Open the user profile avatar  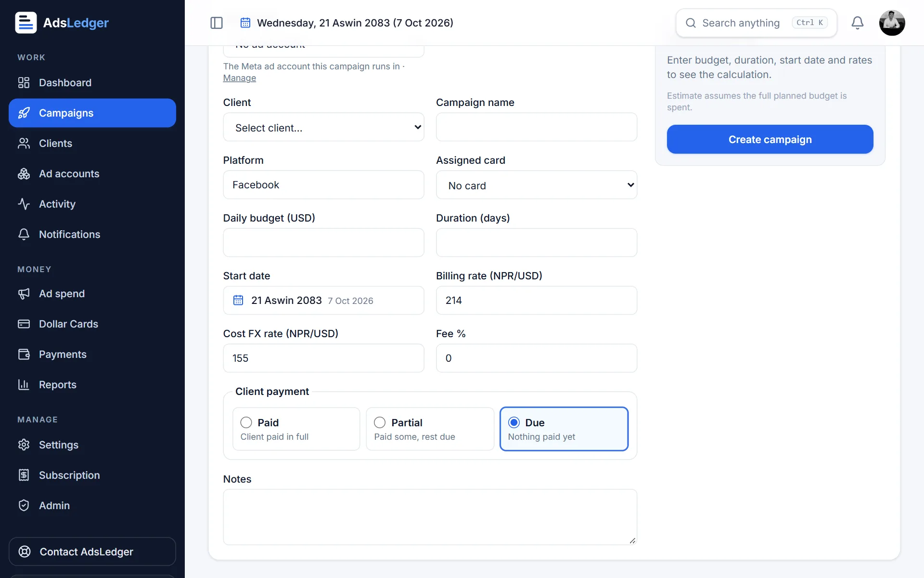click(892, 23)
